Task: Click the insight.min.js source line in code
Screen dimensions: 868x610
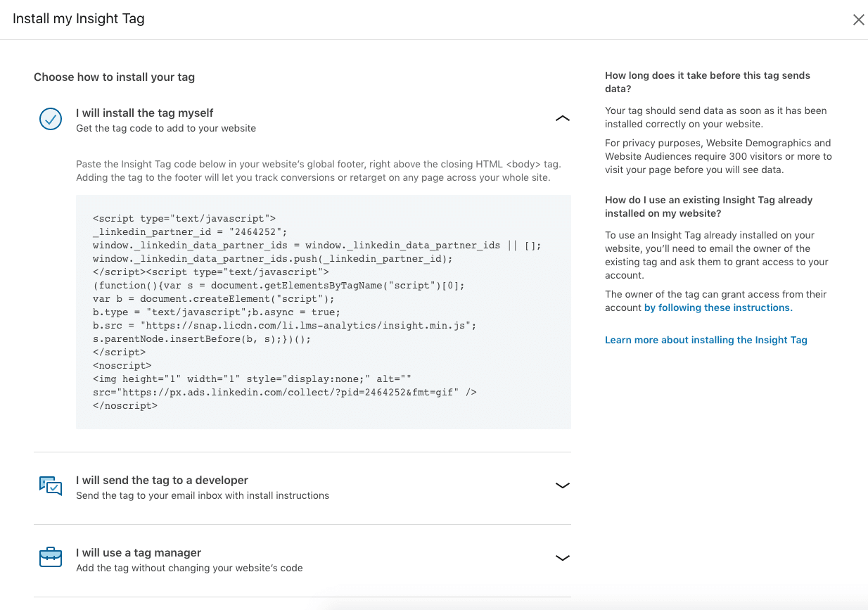Action: (x=284, y=325)
